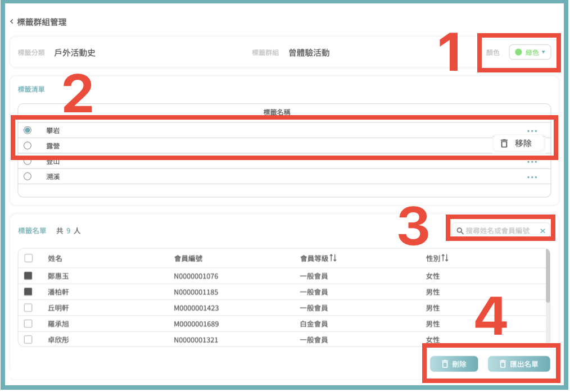This screenshot has width=570, height=392.
Task: Open the three-dot menu for 登山
Action: pos(532,162)
